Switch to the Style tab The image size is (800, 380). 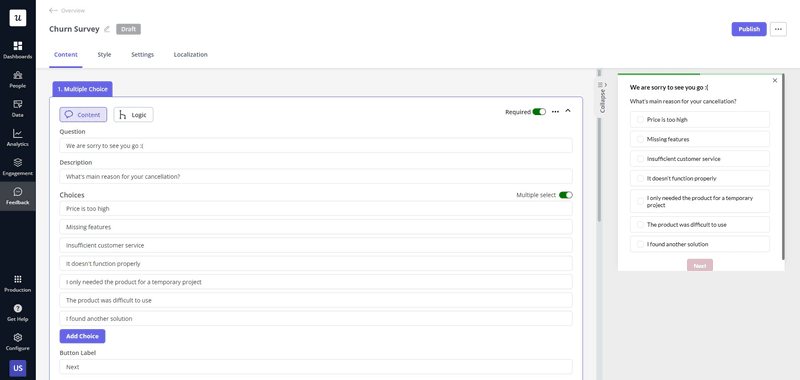pyautogui.click(x=104, y=55)
